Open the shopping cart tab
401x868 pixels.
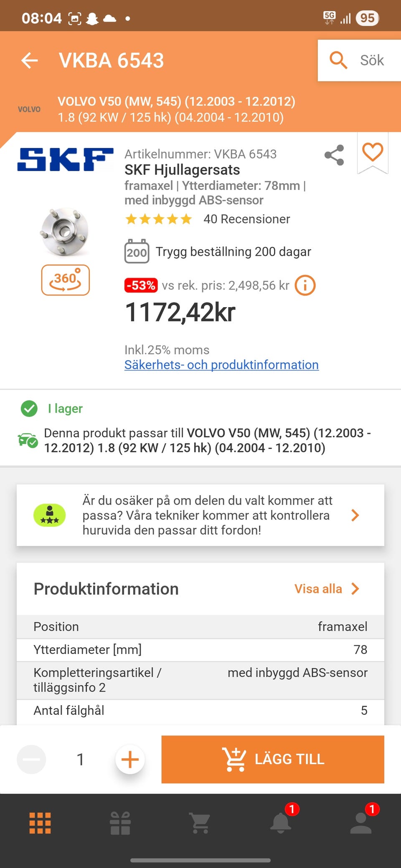200,823
